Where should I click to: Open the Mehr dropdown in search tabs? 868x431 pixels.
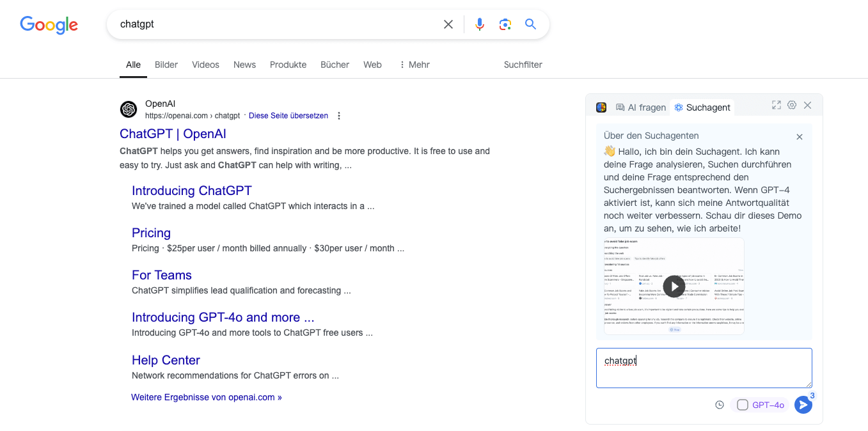[414, 65]
